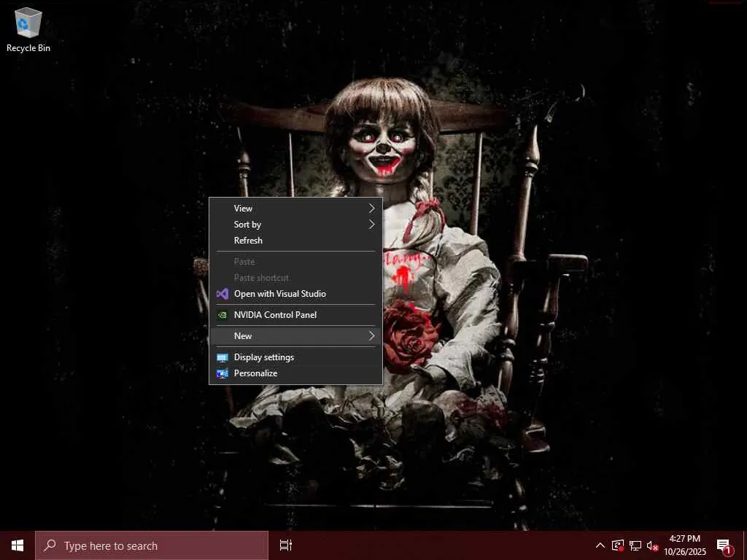Select New in the context menu
Screen dimensions: 747x560
tap(295, 335)
